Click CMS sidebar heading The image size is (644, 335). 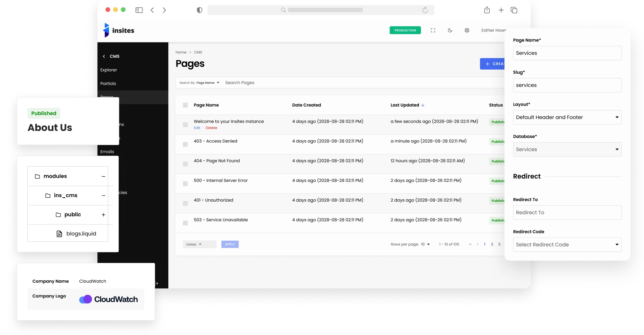click(114, 56)
